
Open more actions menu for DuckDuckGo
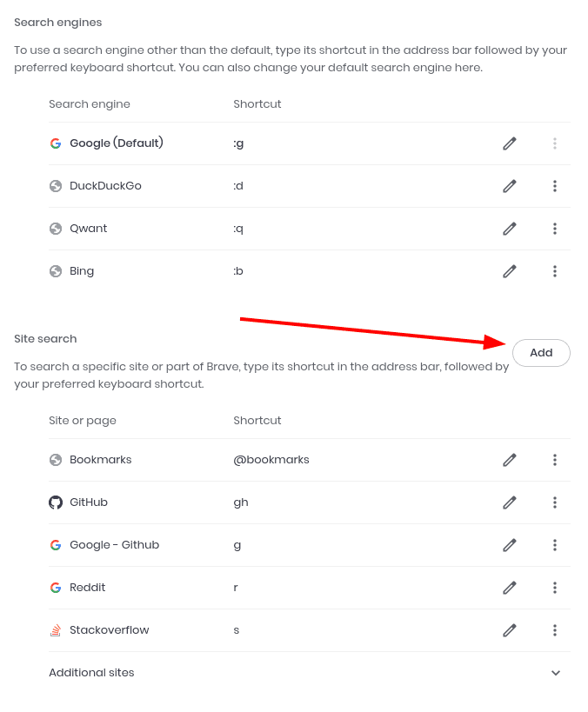tap(555, 186)
